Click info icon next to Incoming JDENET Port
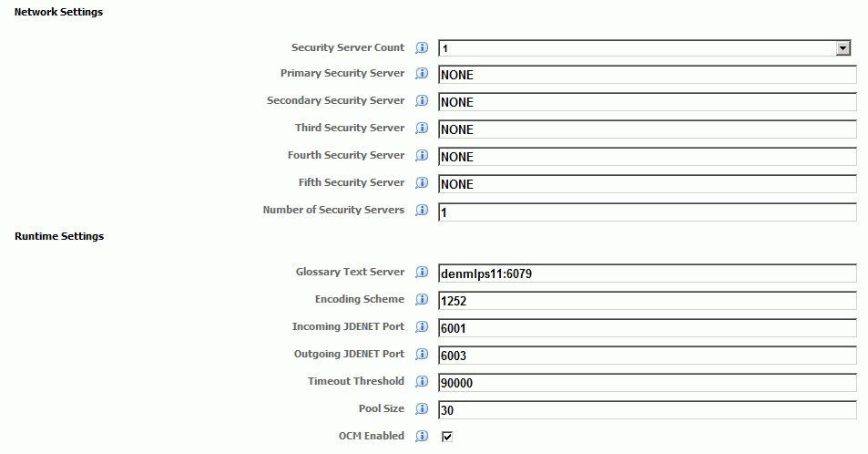Viewport: 868px width, 454px height. (422, 327)
